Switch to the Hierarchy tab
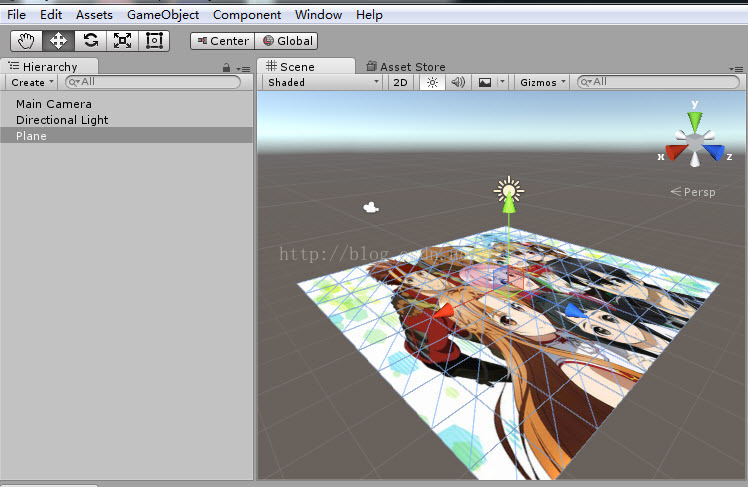 (x=49, y=66)
